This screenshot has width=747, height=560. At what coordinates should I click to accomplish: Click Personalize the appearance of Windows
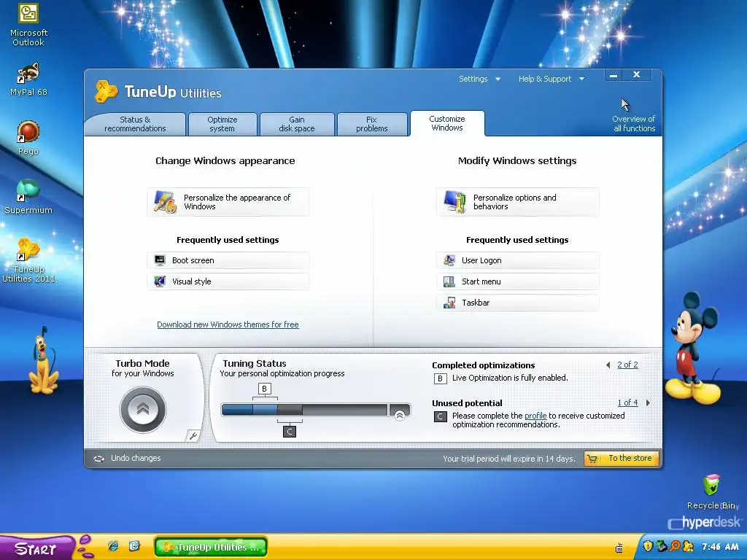click(x=228, y=202)
